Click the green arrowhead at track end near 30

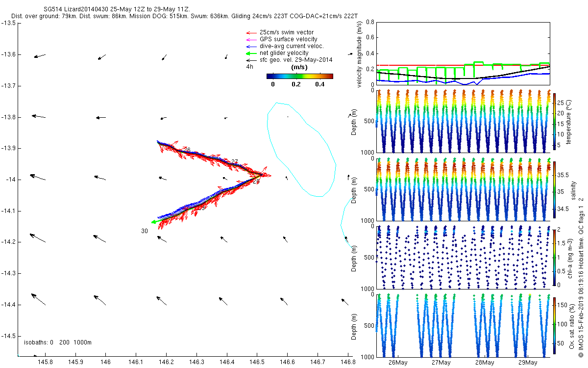(x=154, y=222)
